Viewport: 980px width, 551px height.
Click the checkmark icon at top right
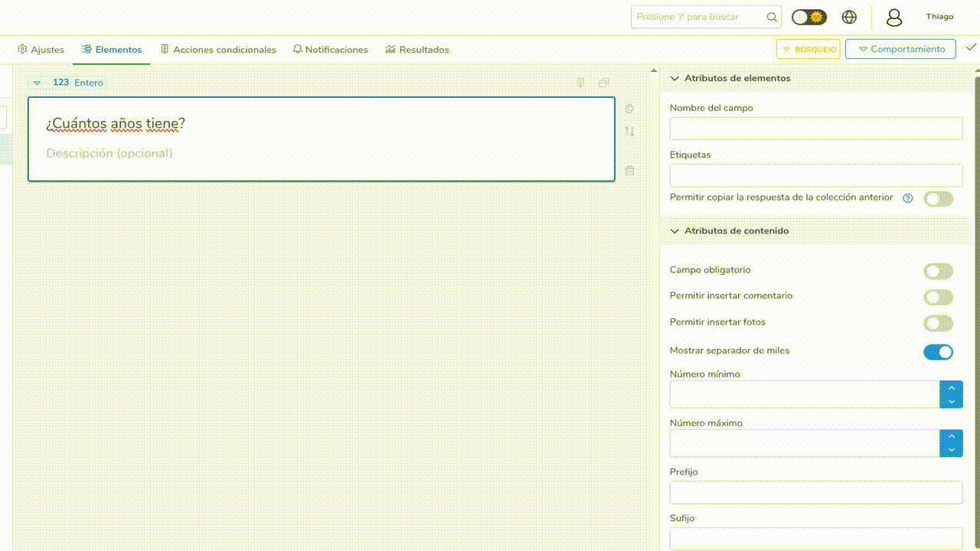point(971,47)
